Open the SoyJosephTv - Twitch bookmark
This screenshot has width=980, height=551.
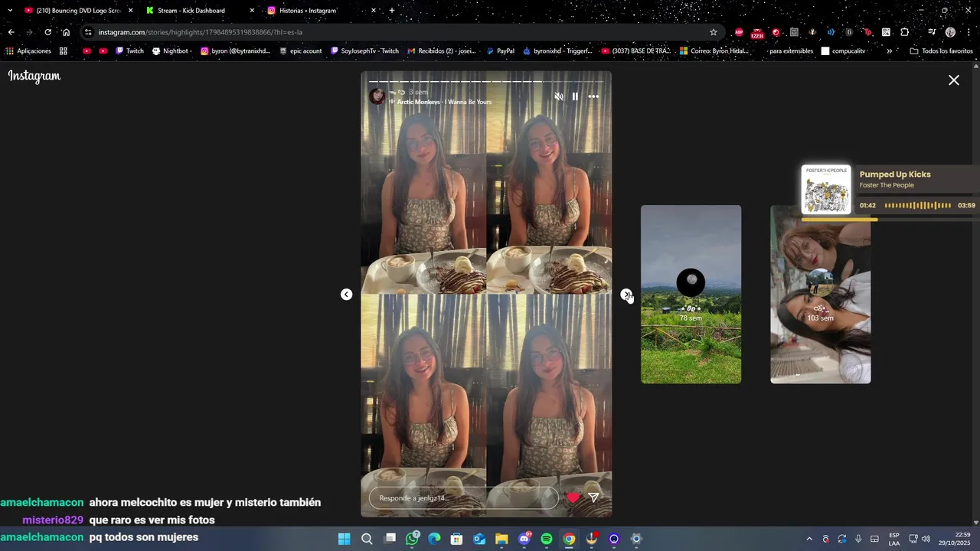(364, 51)
